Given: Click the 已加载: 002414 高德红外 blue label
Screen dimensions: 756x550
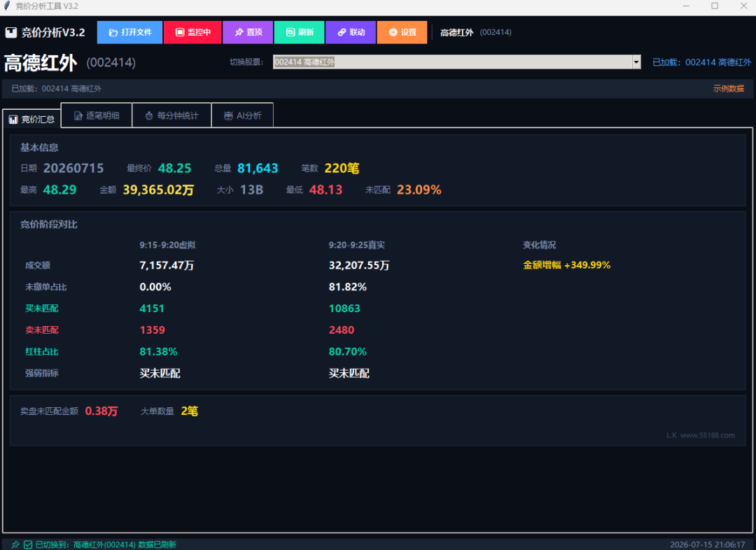Looking at the screenshot, I should click(701, 62).
